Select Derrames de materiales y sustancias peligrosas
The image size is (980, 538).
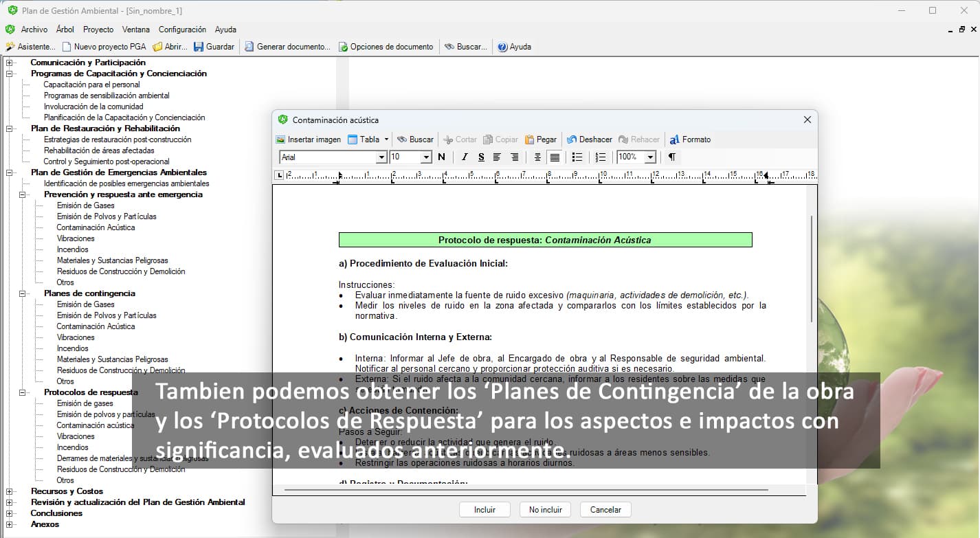[133, 458]
